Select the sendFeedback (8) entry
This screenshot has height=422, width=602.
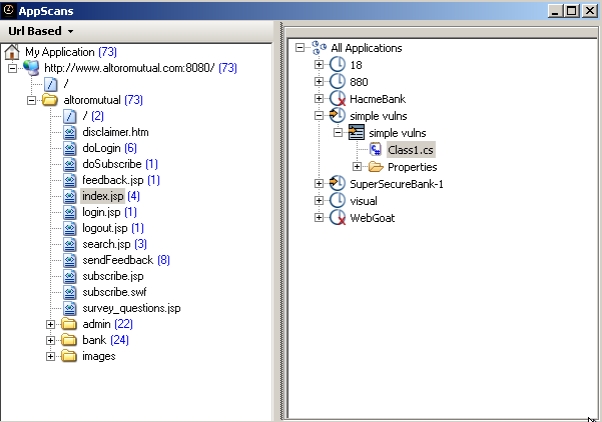point(126,260)
